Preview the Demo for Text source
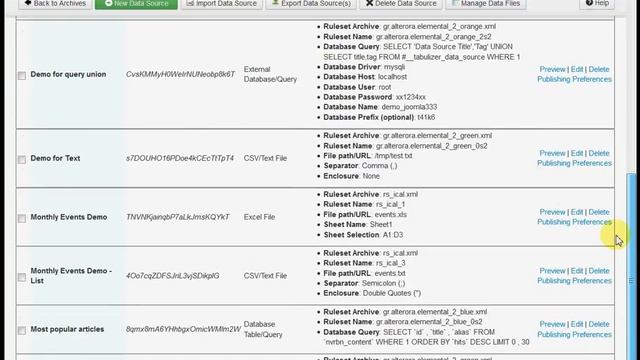This screenshot has width=640, height=360. [552, 153]
